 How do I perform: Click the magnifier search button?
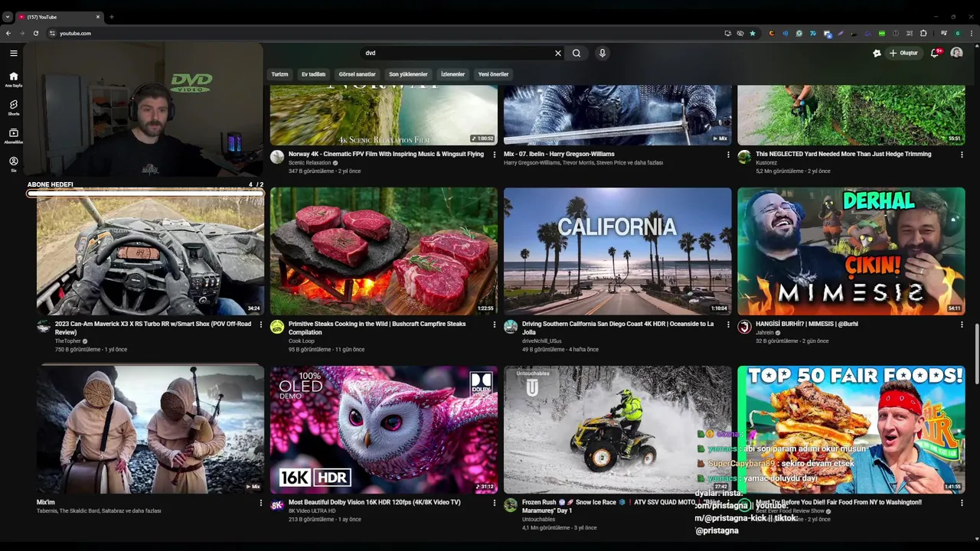577,53
